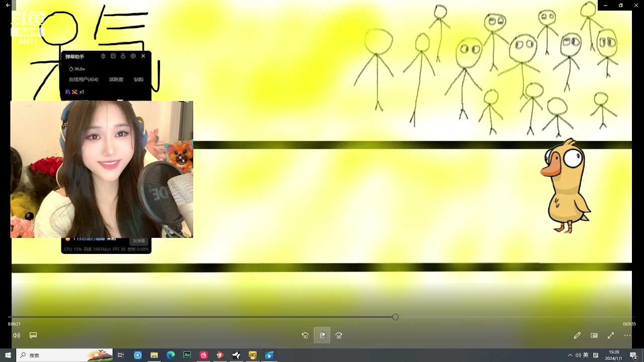Screen dimensions: 644x362
Task: Click the list layout icon in 弹幕助手
Action: (113, 56)
